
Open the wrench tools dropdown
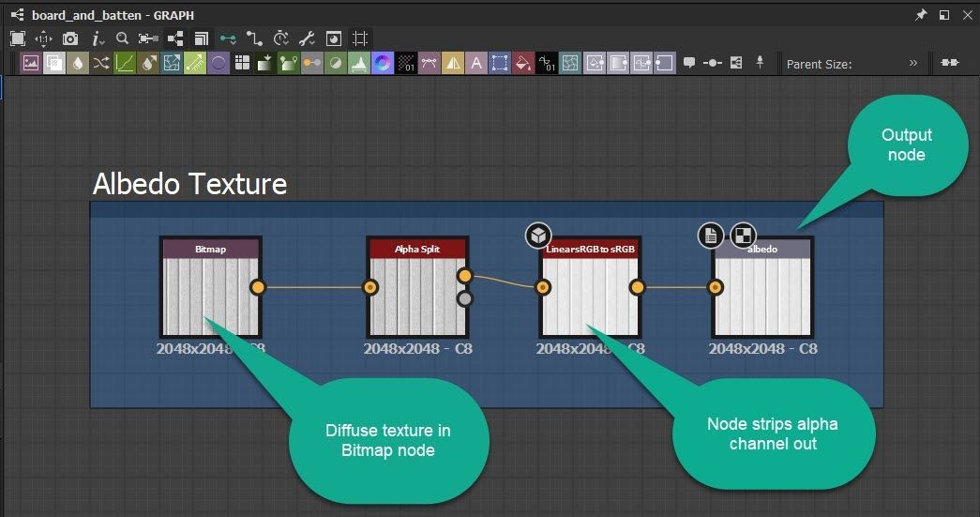click(307, 38)
